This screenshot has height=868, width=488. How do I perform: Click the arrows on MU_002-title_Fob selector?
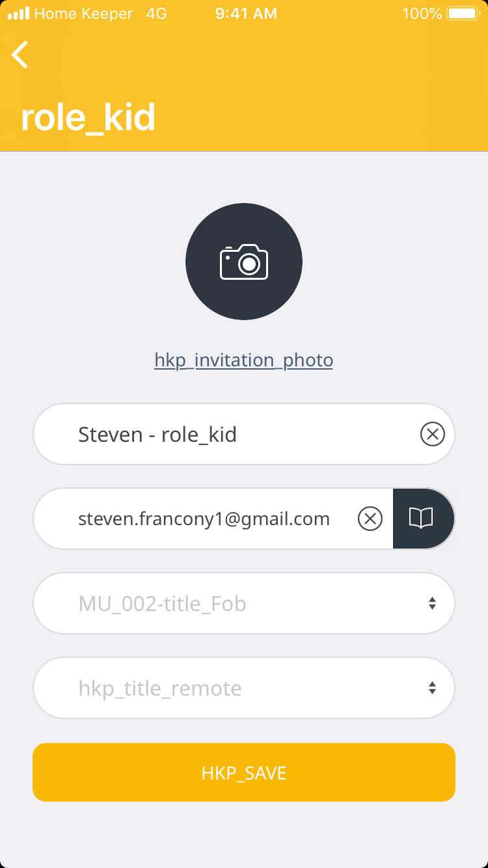point(432,603)
